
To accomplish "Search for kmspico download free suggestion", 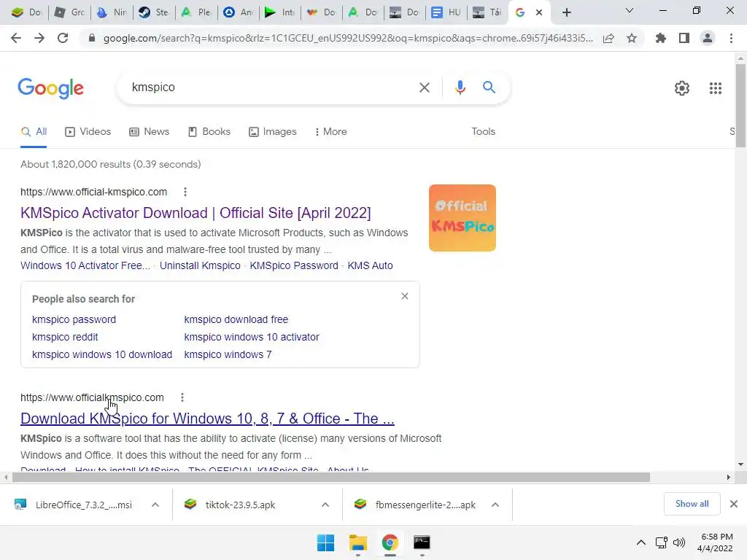I will tap(236, 319).
